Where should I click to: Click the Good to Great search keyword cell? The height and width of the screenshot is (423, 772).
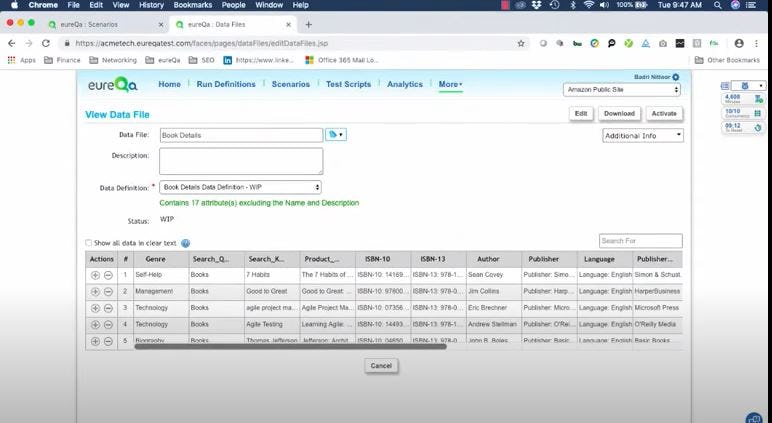(272, 292)
